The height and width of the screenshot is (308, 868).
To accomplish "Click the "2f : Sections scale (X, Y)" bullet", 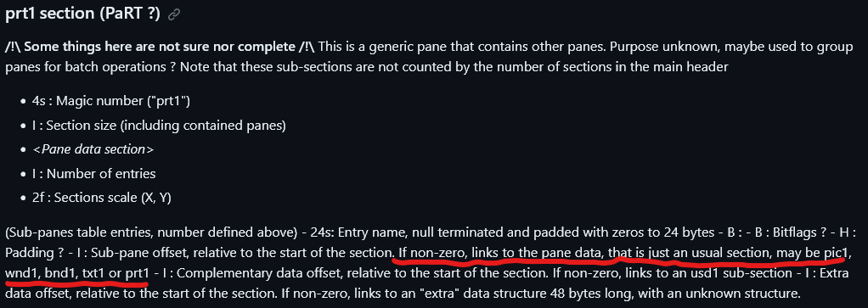I will coord(102,198).
